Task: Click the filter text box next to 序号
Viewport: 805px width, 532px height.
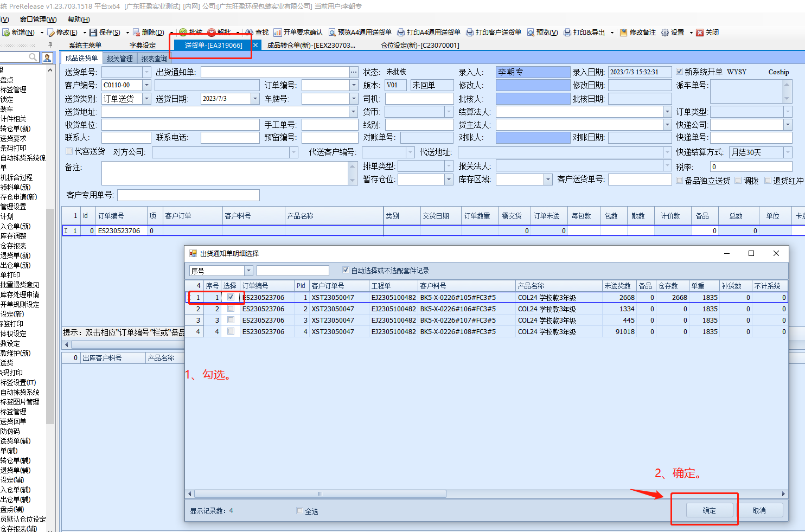Action: (x=293, y=271)
